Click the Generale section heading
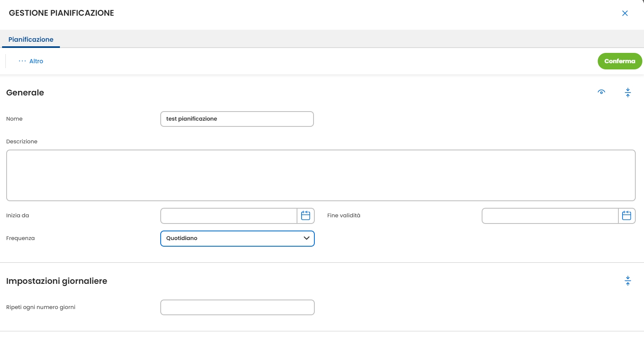644x352 pixels. 25,93
